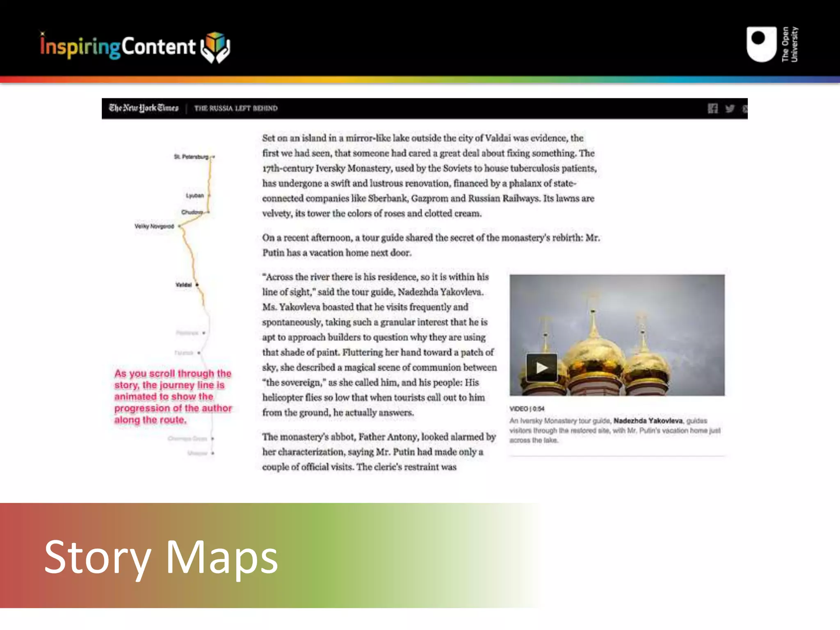The height and width of the screenshot is (630, 840).
Task: Click the Inspiring Content logo
Action: (135, 47)
